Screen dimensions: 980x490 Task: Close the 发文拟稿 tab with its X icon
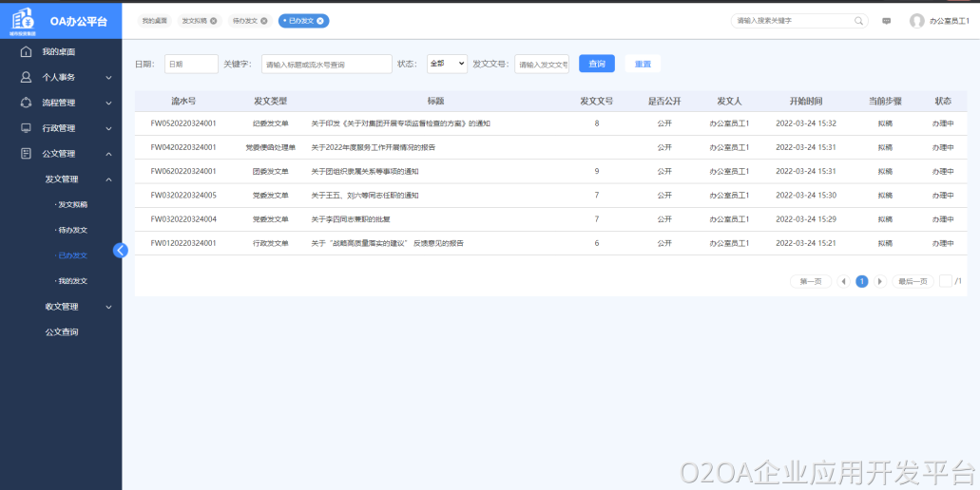213,20
